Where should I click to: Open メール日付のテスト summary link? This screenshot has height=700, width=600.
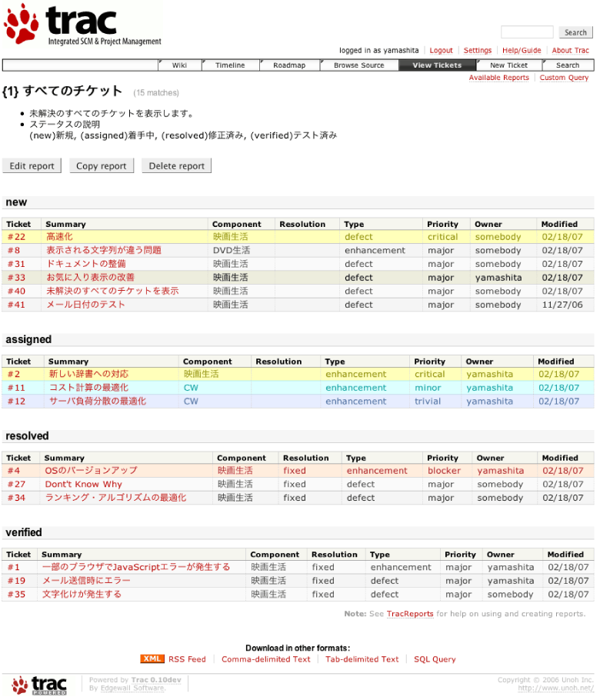(x=85, y=305)
